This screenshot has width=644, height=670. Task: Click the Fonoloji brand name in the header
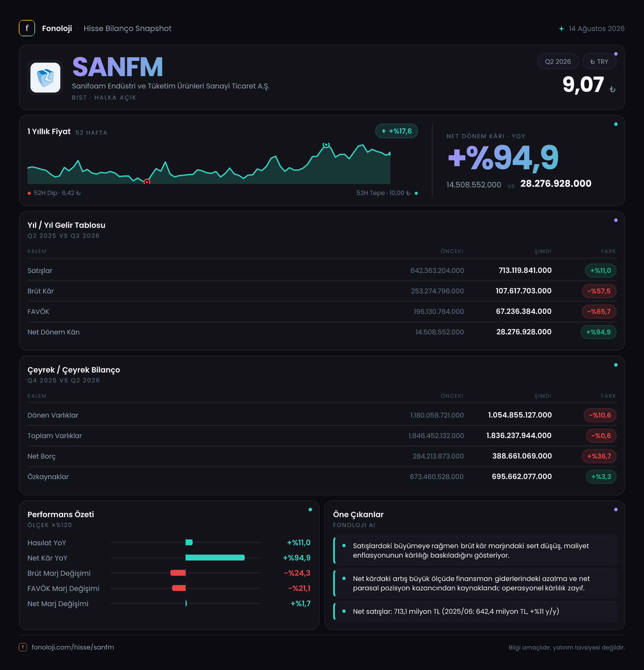click(x=57, y=28)
